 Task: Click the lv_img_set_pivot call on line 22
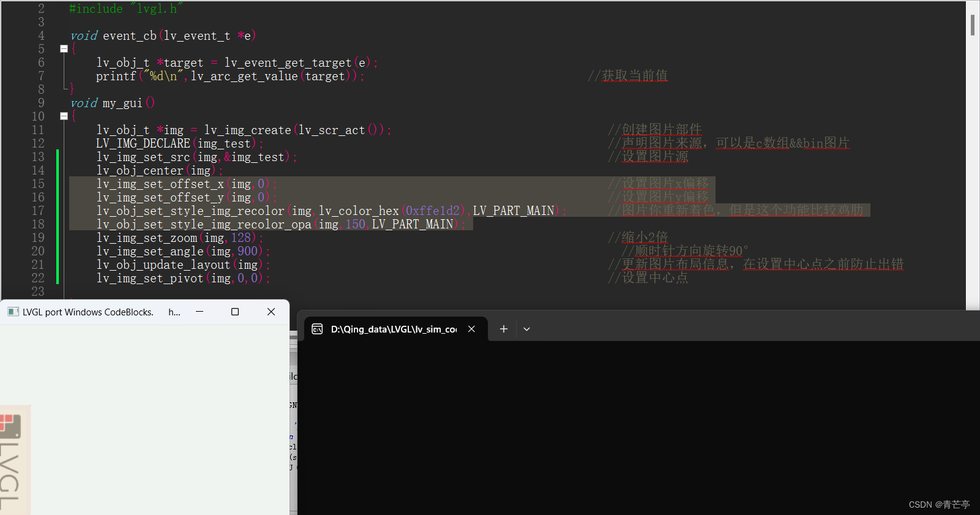click(183, 278)
